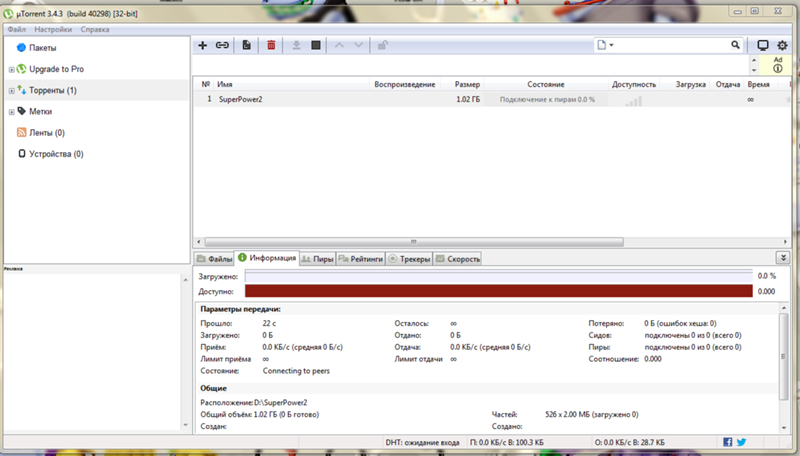Switch to the Скорость tab

click(458, 259)
